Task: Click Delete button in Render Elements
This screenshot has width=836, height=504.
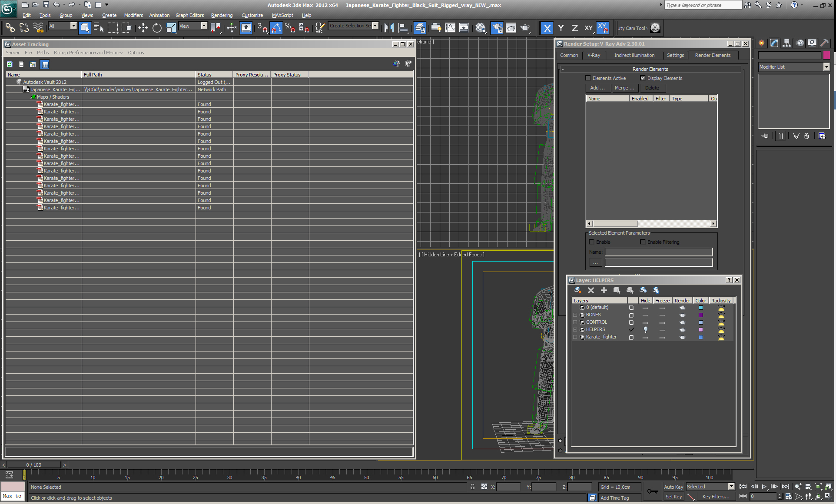Action: pos(652,88)
